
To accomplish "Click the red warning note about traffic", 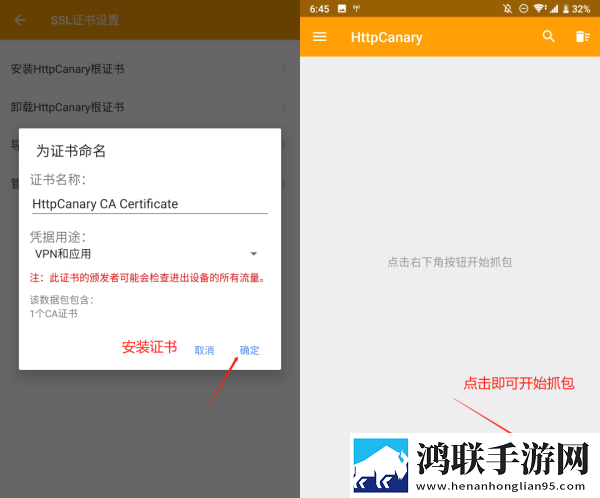I will click(x=148, y=278).
